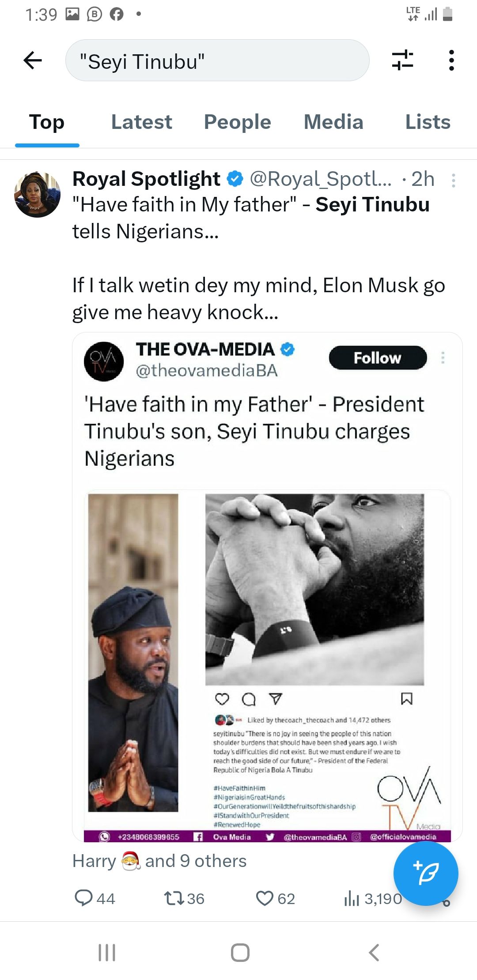This screenshot has width=477, height=980.
Task: Open quoted OVA-MEDIA tweet options
Action: point(443,358)
